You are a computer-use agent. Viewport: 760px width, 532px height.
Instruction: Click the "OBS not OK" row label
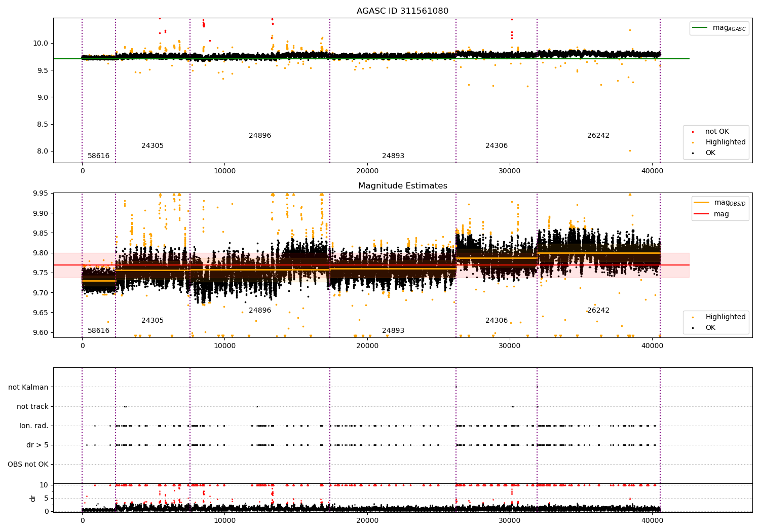(28, 464)
